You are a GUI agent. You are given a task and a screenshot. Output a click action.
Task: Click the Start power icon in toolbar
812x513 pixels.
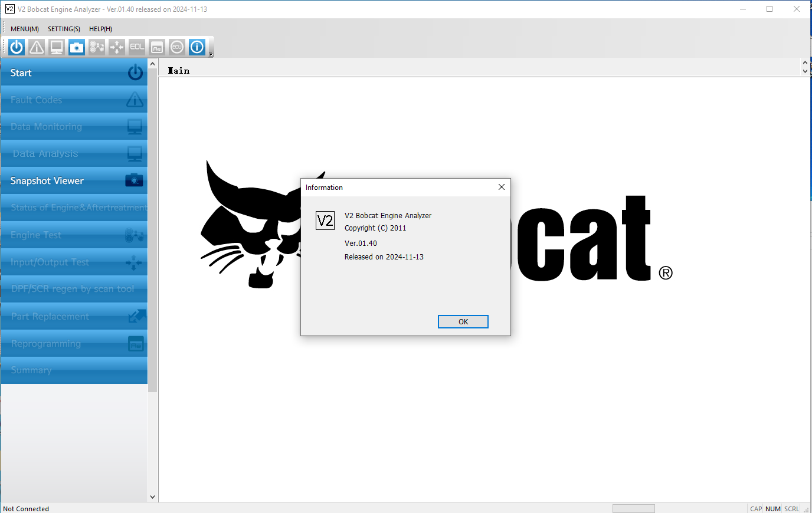click(17, 47)
